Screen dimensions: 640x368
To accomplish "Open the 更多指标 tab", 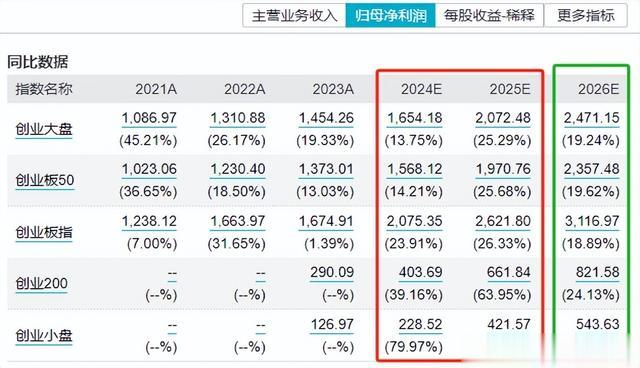I will (586, 16).
